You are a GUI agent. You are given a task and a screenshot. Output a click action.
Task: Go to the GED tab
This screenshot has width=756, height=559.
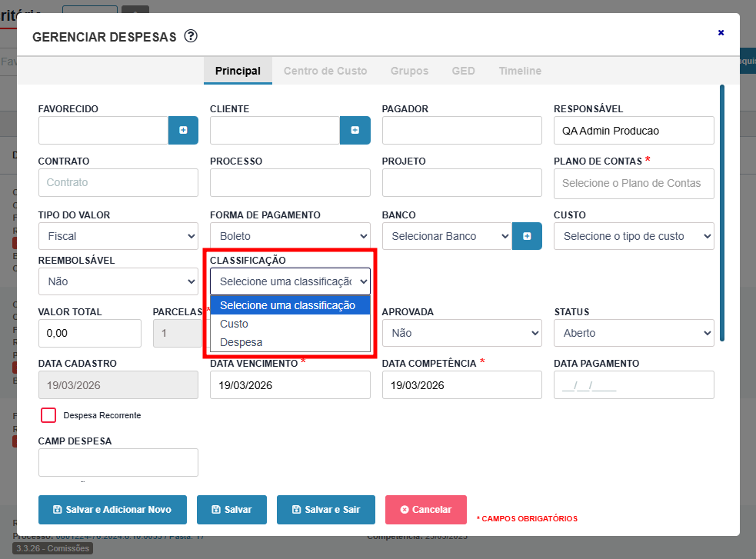point(463,71)
